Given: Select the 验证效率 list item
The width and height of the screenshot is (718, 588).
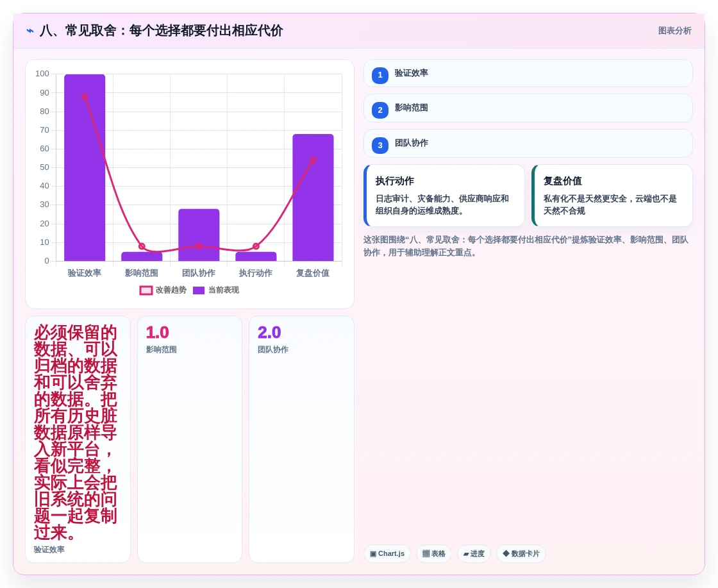Looking at the screenshot, I should (528, 73).
